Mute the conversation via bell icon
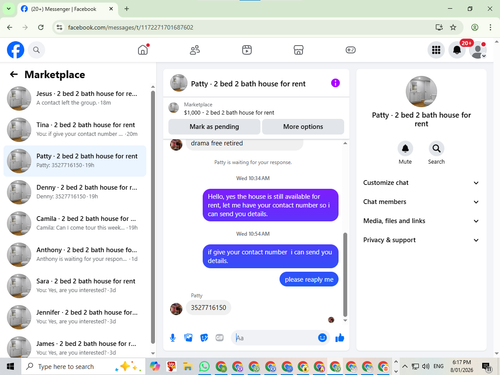Image resolution: width=500 pixels, height=375 pixels. 405,148
